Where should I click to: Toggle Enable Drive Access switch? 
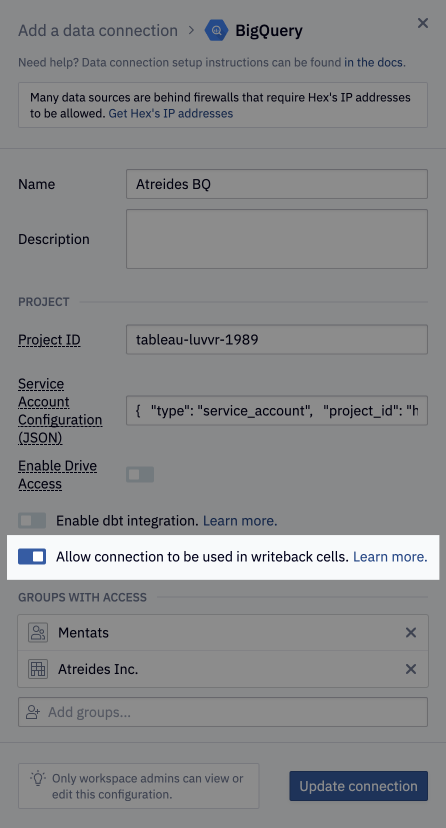point(140,475)
